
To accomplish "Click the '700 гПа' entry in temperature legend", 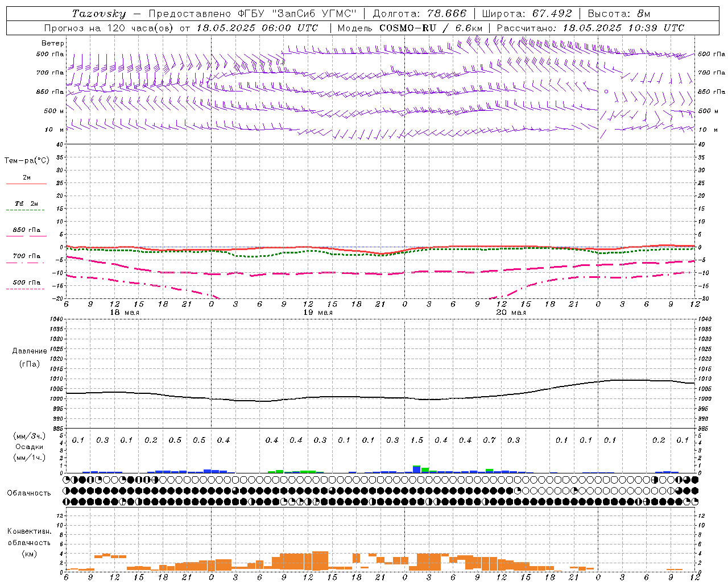I will 26,256.
